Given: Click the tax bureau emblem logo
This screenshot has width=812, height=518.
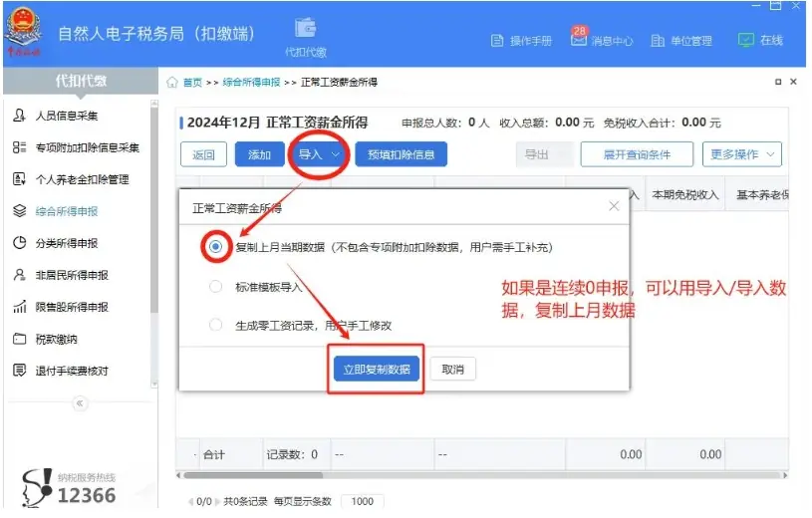Looking at the screenshot, I should click(x=23, y=31).
